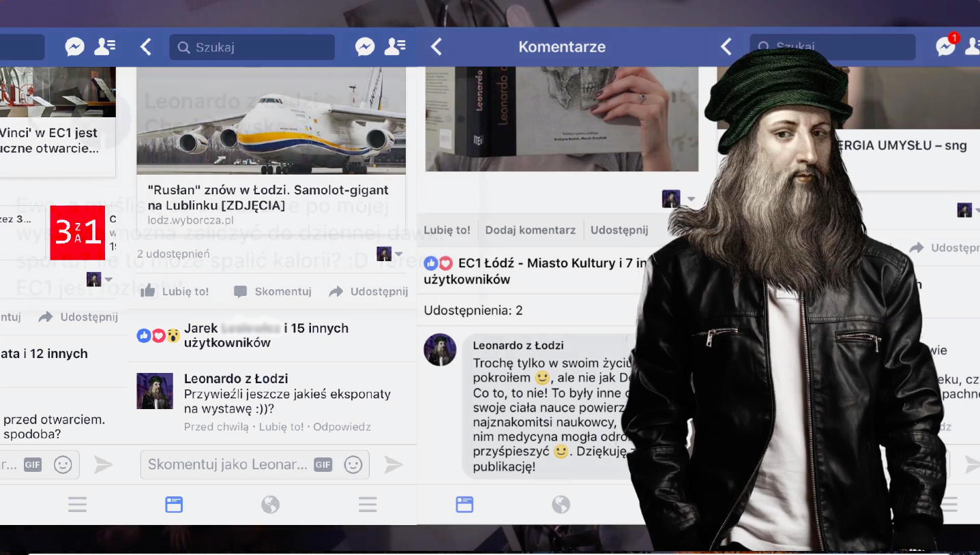Open 'EC1 Łódź - Miasto Kultury' reactions list

[x=532, y=271]
